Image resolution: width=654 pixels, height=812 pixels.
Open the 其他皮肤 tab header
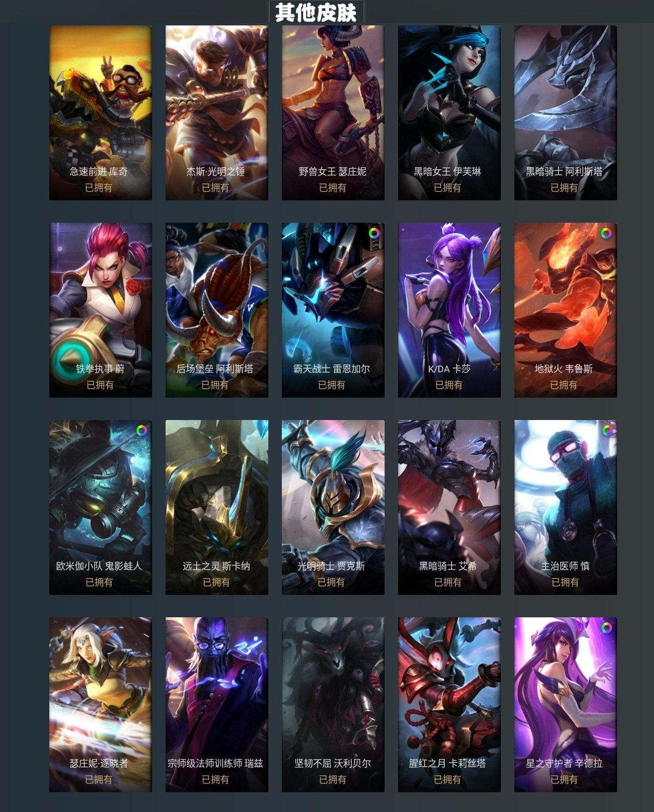pos(316,12)
